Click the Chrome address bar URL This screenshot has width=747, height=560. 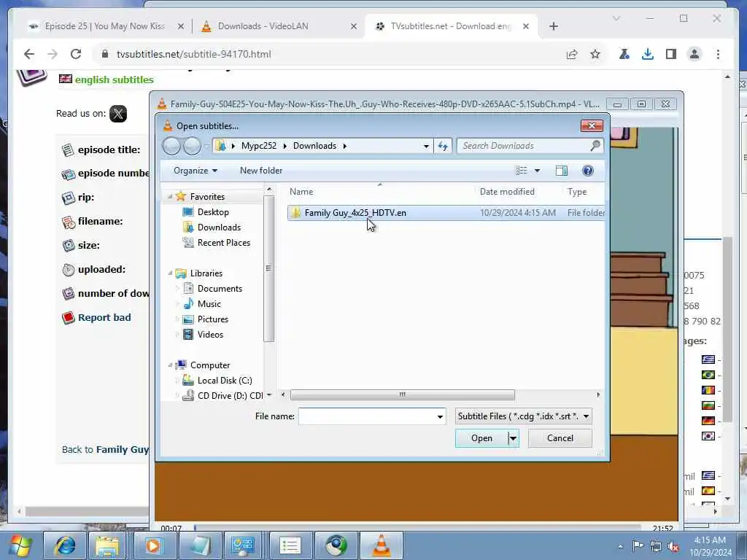tap(193, 54)
